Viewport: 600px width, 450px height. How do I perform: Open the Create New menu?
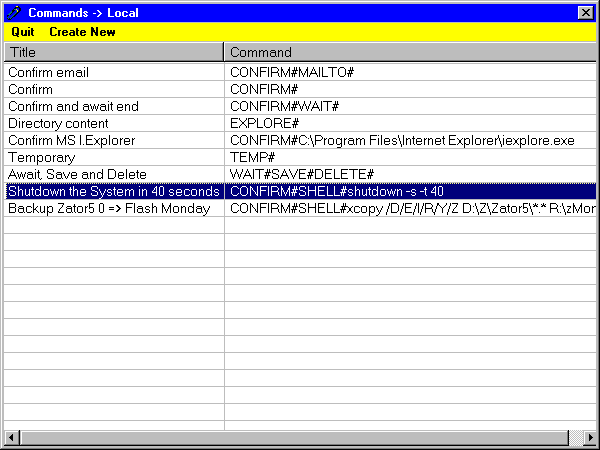[x=82, y=32]
